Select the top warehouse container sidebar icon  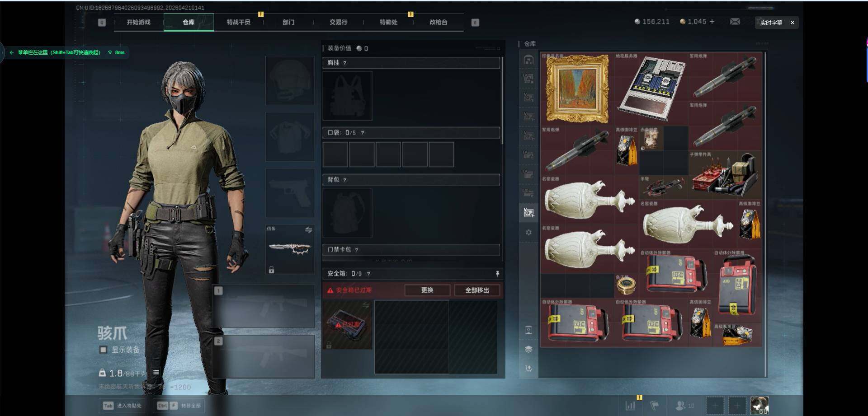pos(528,60)
